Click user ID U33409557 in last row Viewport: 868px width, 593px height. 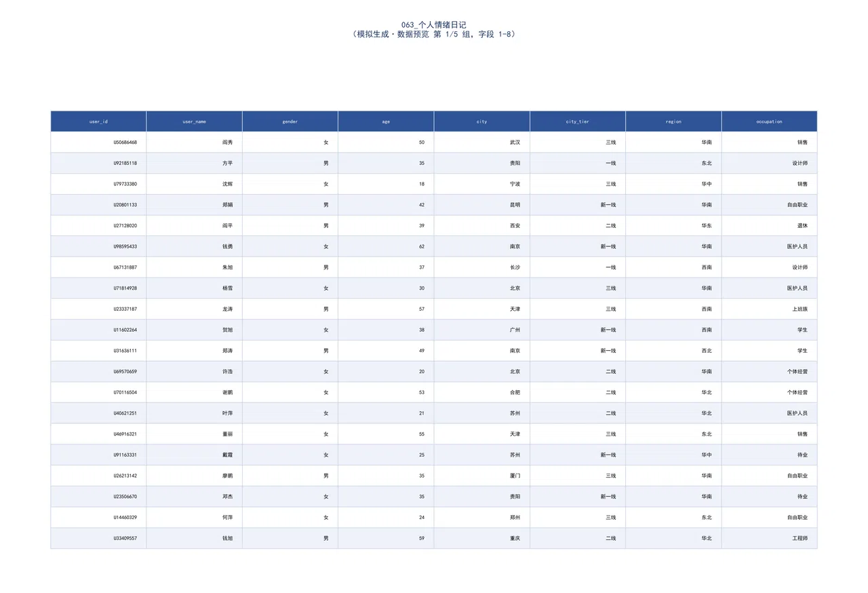coord(98,538)
